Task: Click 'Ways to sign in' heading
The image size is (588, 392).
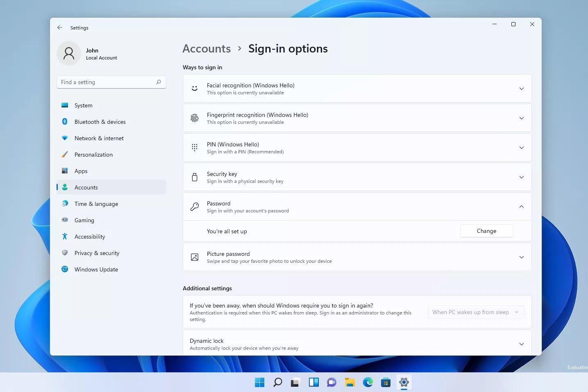Action: (202, 67)
